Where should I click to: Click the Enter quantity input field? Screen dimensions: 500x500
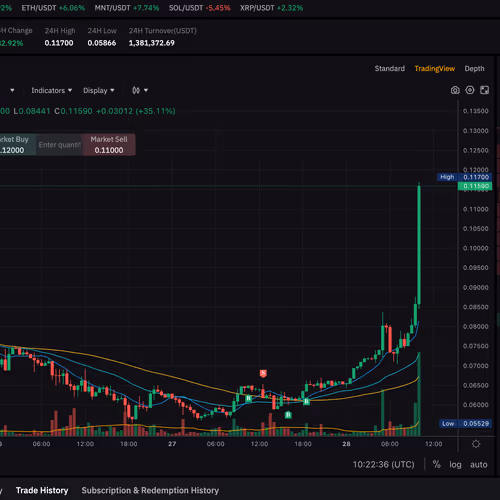59,145
